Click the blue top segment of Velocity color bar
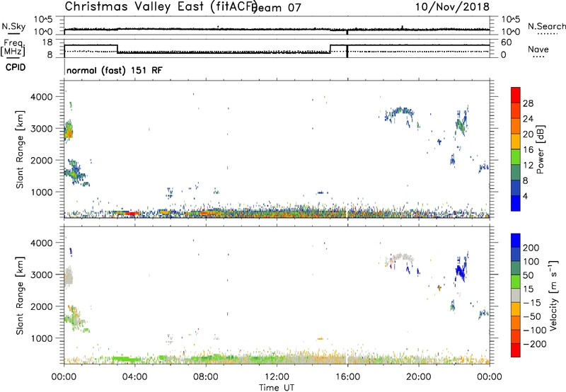Image resolution: width=566 pixels, height=392 pixels. (516, 241)
